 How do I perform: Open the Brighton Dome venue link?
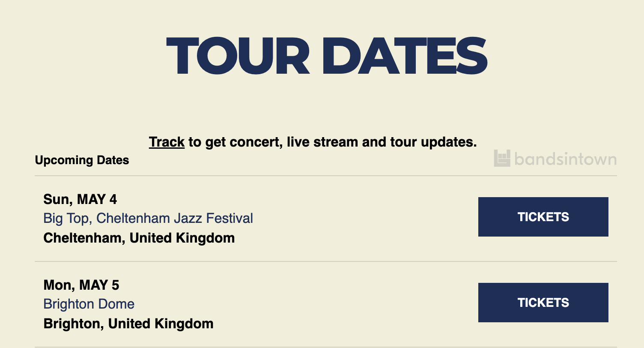coord(89,304)
